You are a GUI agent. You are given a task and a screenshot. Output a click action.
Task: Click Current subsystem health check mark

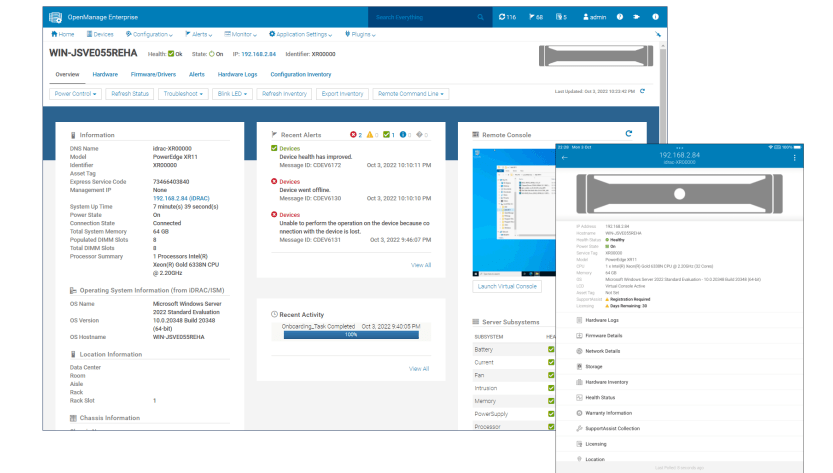click(x=551, y=362)
